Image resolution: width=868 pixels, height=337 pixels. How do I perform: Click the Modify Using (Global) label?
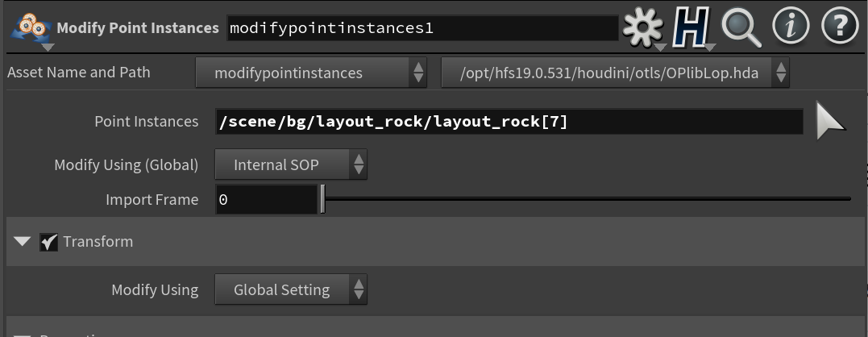(127, 165)
